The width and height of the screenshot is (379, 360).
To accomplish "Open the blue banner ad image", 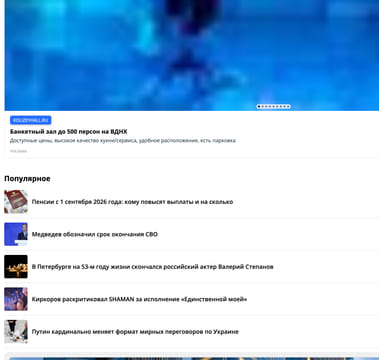I will (x=192, y=55).
